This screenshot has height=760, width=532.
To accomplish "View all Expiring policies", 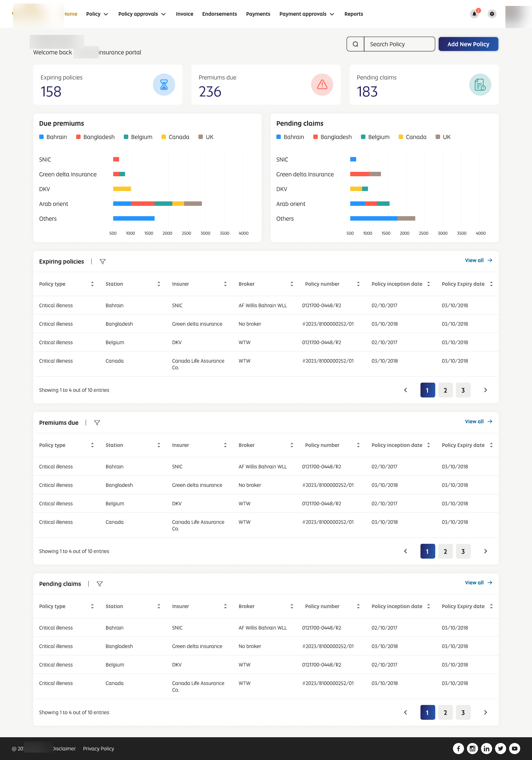I will coord(479,261).
